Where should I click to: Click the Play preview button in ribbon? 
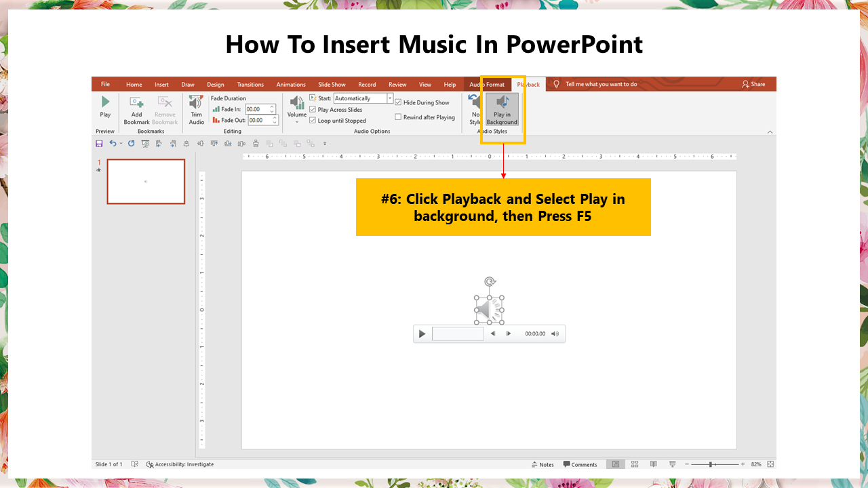click(x=105, y=107)
